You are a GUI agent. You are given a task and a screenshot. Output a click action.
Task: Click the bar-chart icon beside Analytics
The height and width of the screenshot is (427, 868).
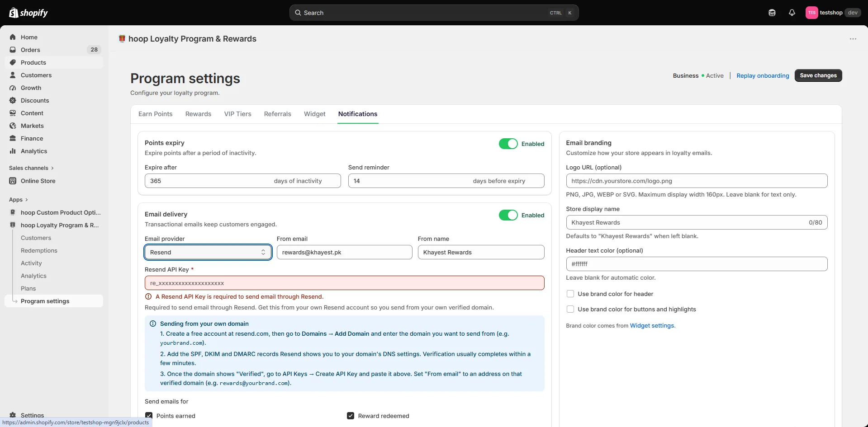click(13, 151)
